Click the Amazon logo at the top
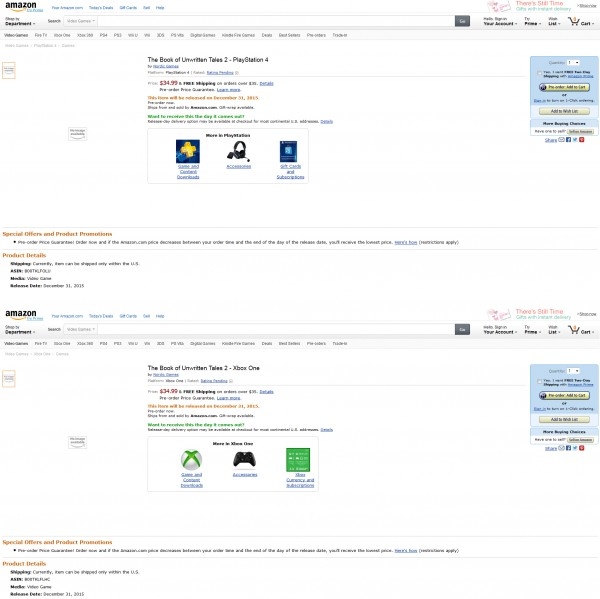Image resolution: width=600 pixels, height=599 pixels. tap(20, 6)
